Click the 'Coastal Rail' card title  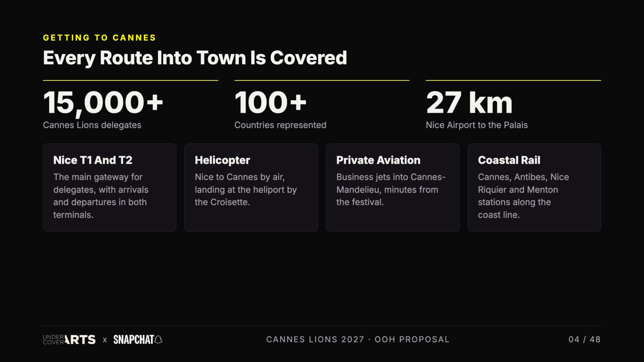click(509, 160)
